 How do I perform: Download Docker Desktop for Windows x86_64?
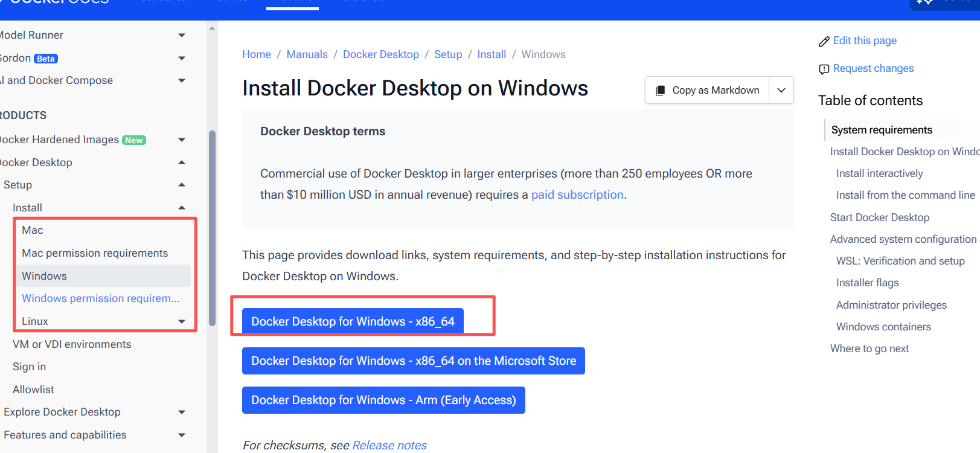coord(353,321)
